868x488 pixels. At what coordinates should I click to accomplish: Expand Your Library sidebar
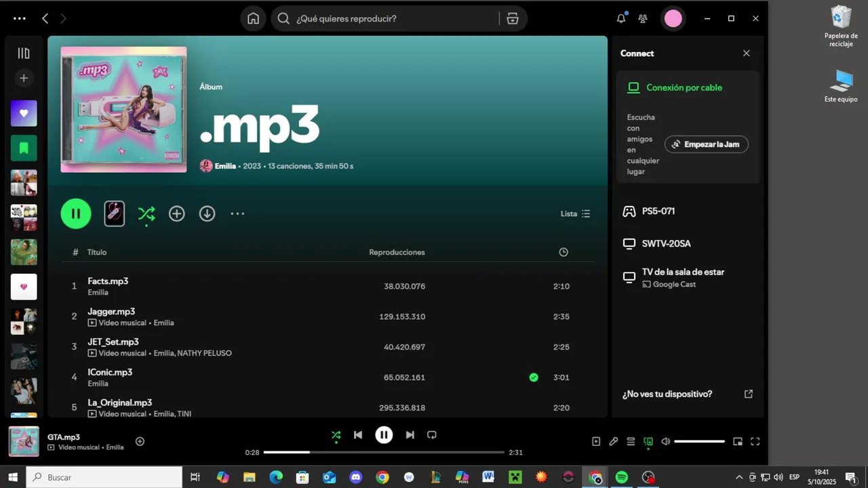pyautogui.click(x=24, y=53)
